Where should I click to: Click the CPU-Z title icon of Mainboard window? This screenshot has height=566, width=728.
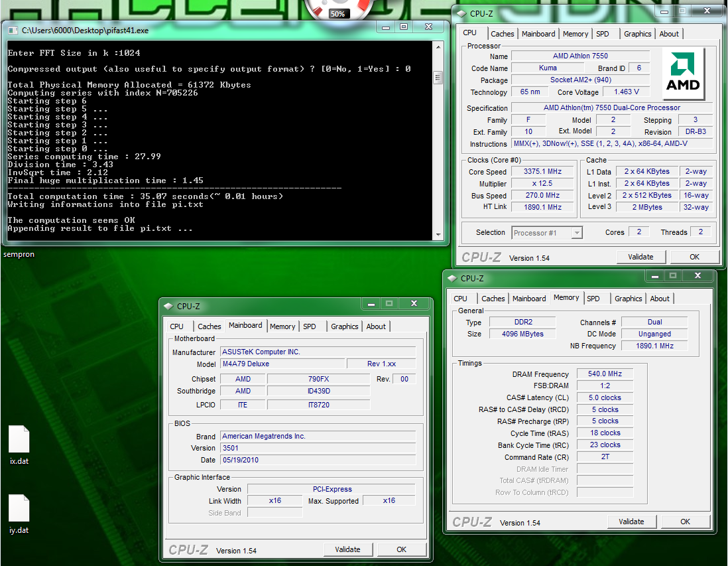click(168, 307)
